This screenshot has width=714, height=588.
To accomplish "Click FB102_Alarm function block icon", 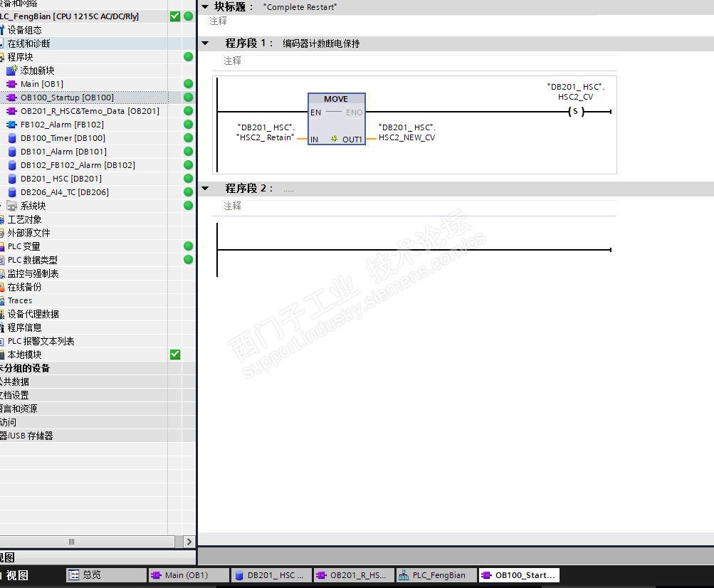I will (x=12, y=125).
